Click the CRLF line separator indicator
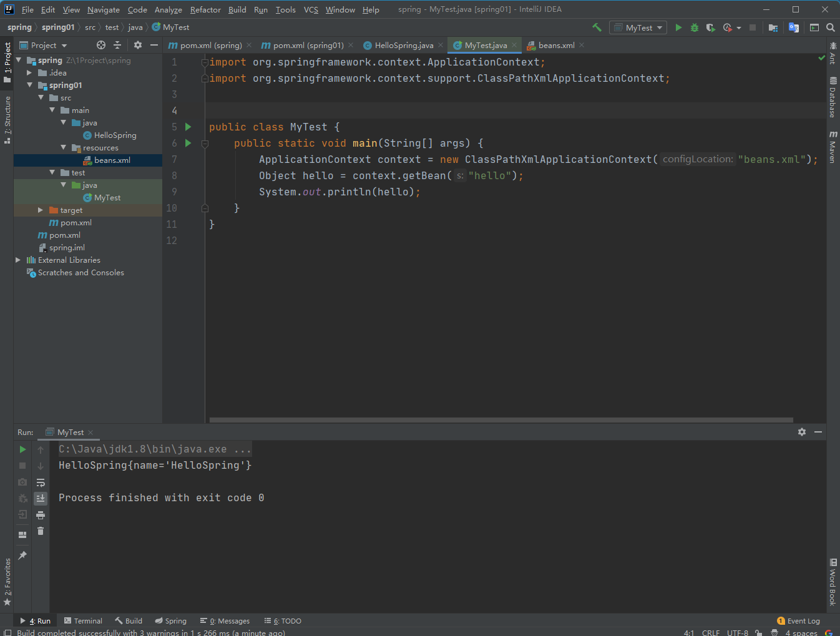 [710, 633]
